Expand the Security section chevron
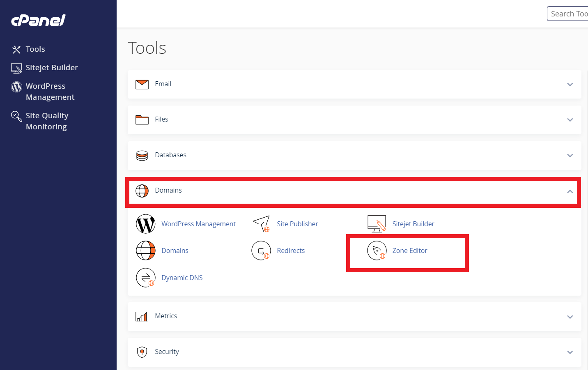The height and width of the screenshot is (370, 588). (x=570, y=352)
